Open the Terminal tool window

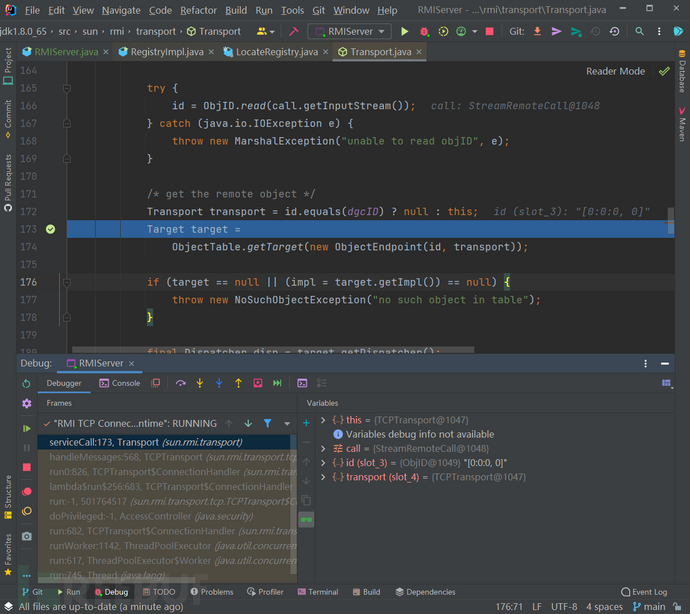[x=318, y=592]
